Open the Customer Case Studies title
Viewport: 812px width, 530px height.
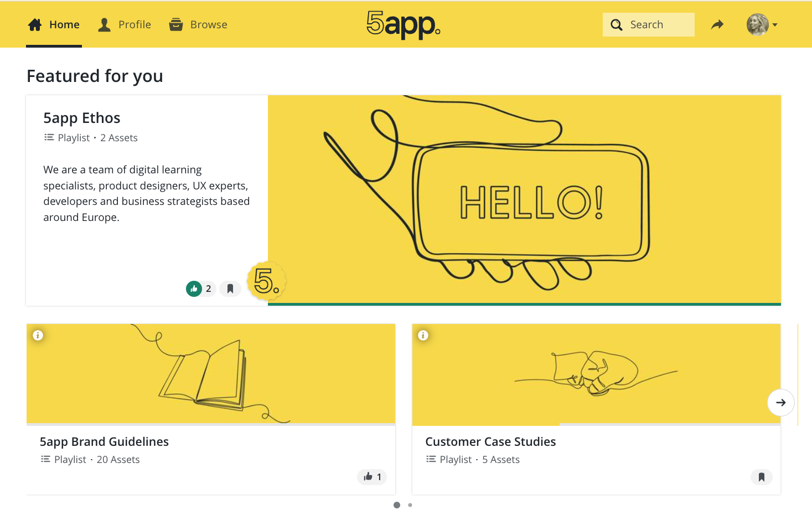point(490,441)
